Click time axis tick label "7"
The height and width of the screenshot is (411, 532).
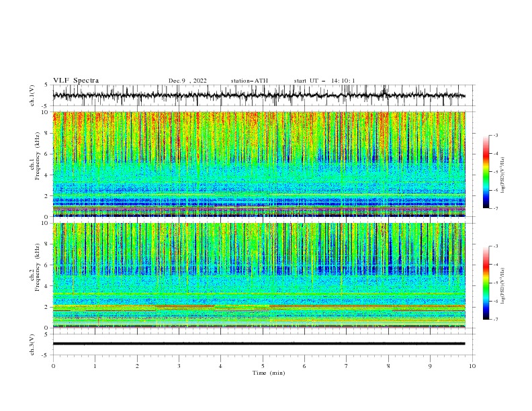pyautogui.click(x=346, y=366)
